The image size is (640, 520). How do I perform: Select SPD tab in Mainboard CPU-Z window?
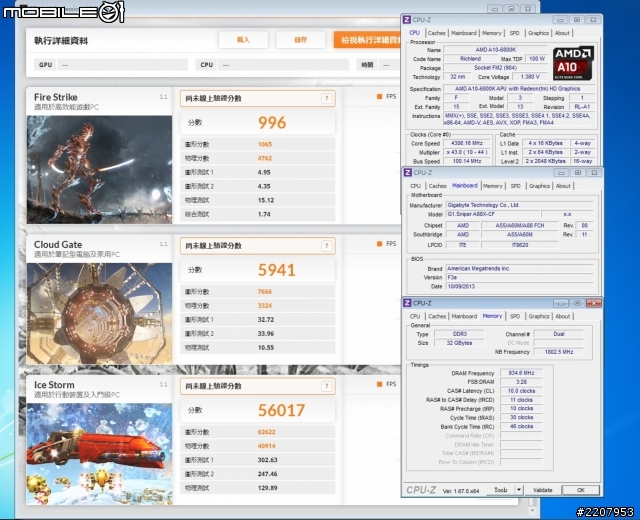click(516, 186)
